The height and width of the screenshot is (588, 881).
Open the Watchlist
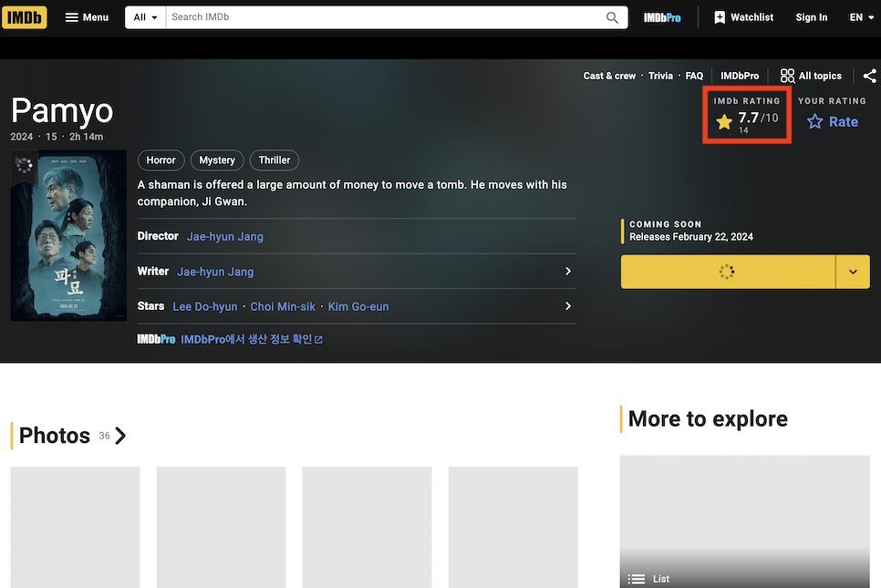(x=743, y=17)
